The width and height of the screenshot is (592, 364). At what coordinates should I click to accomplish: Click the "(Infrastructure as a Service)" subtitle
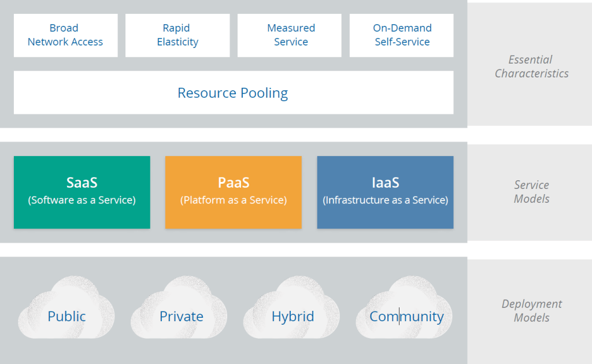click(385, 200)
